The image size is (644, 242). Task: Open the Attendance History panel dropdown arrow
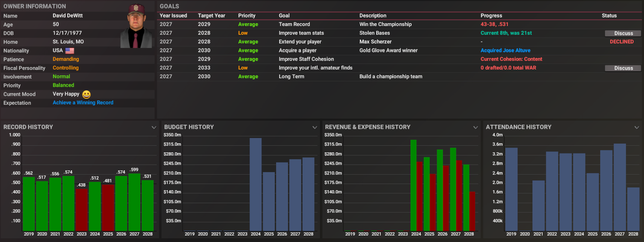[x=637, y=128]
